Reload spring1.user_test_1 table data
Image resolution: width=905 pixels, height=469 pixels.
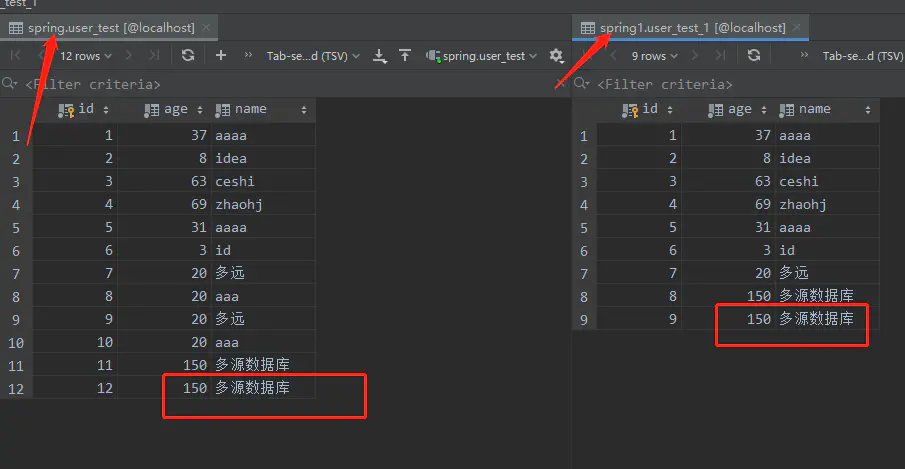pyautogui.click(x=754, y=55)
